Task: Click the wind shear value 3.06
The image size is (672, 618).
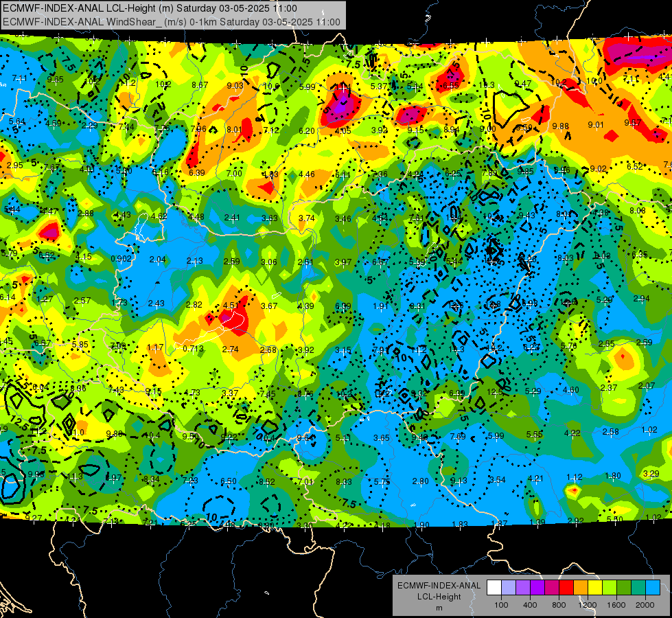Action: click(268, 262)
